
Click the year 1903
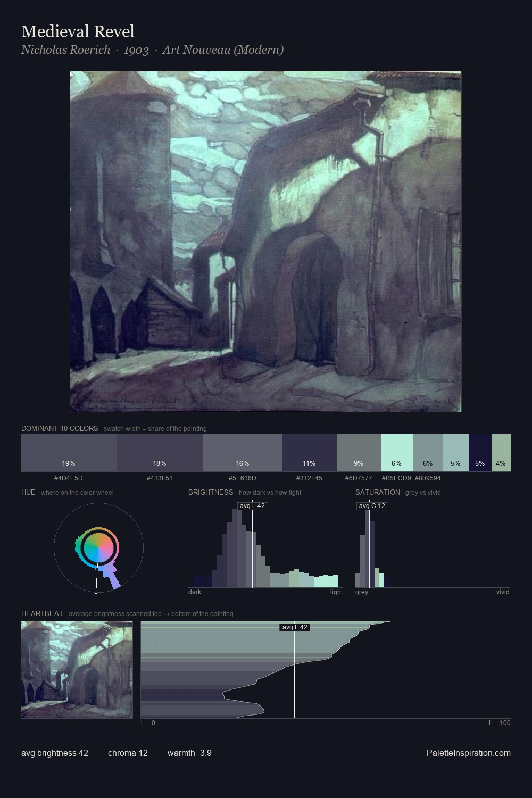136,49
